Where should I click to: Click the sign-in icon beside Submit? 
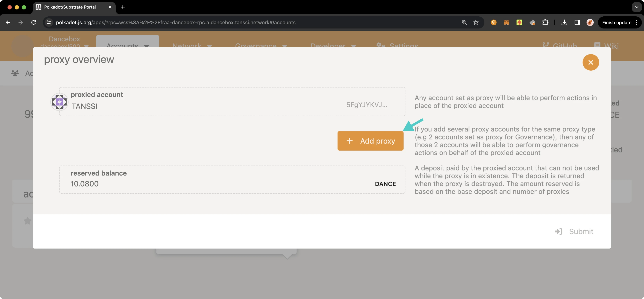point(558,231)
